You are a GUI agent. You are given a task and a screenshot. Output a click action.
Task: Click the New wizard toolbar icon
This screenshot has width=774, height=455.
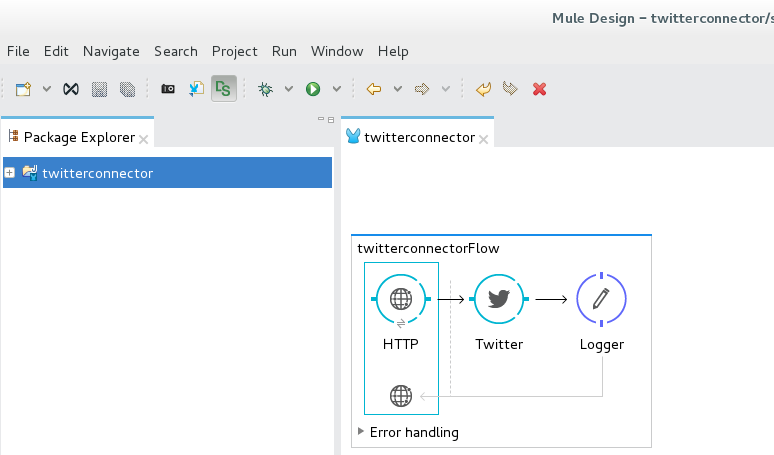pyautogui.click(x=23, y=89)
